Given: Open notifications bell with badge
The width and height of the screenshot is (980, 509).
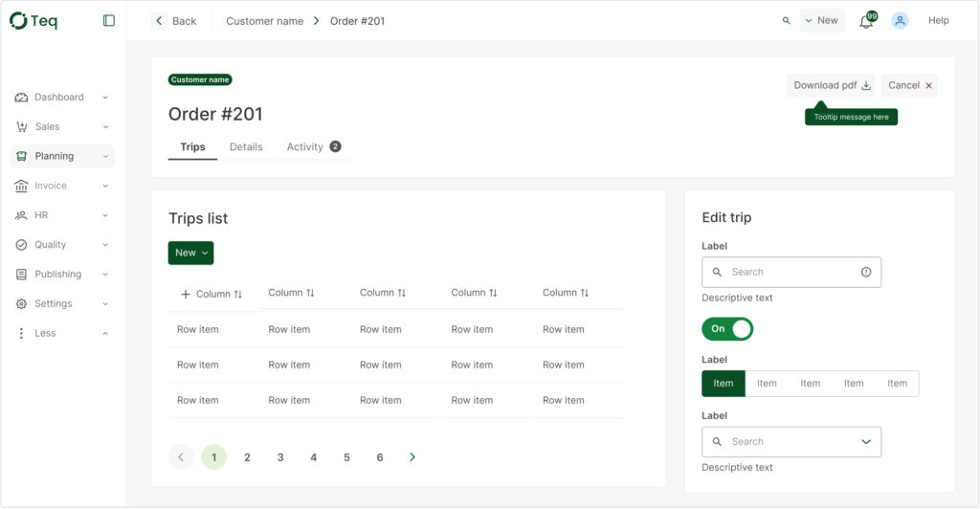Looking at the screenshot, I should tap(866, 21).
